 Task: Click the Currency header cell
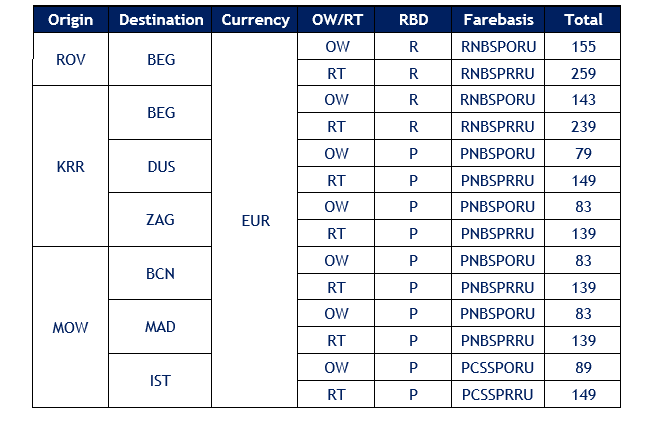255,20
